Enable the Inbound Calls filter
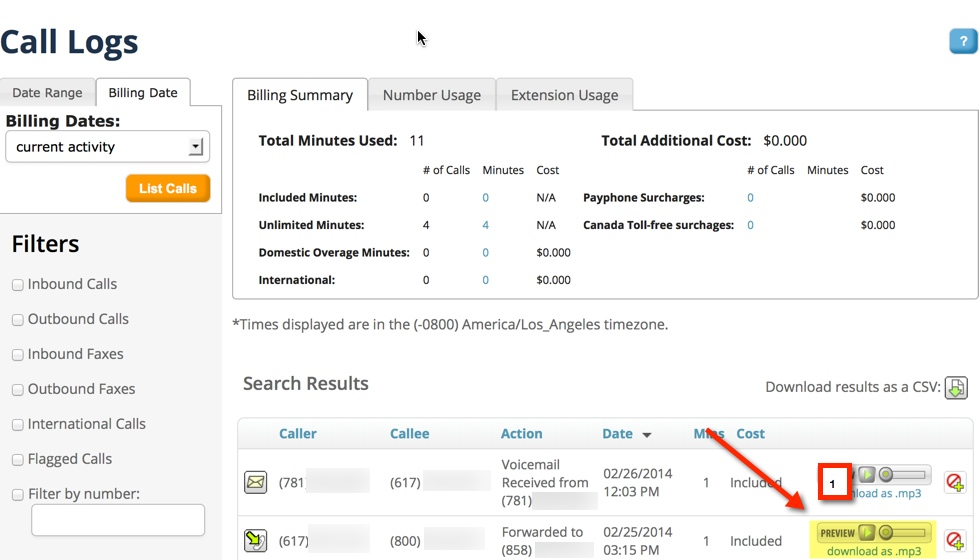Image resolution: width=979 pixels, height=560 pixels. coord(18,285)
